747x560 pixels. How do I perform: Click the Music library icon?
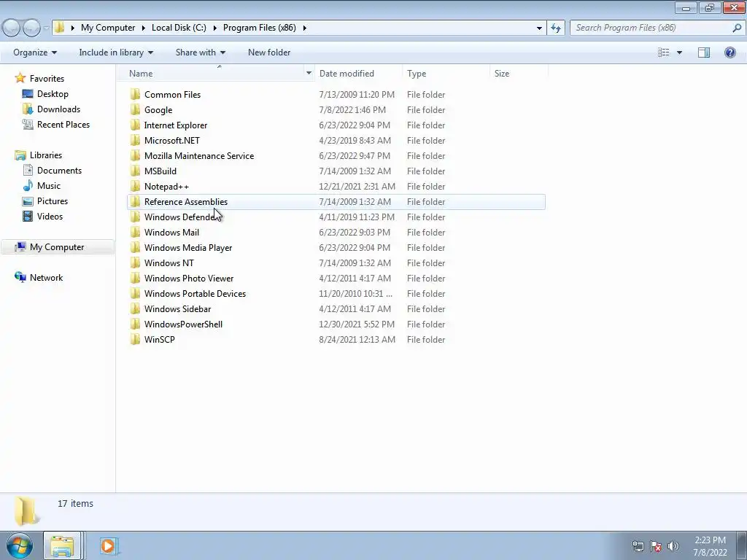[x=28, y=186]
